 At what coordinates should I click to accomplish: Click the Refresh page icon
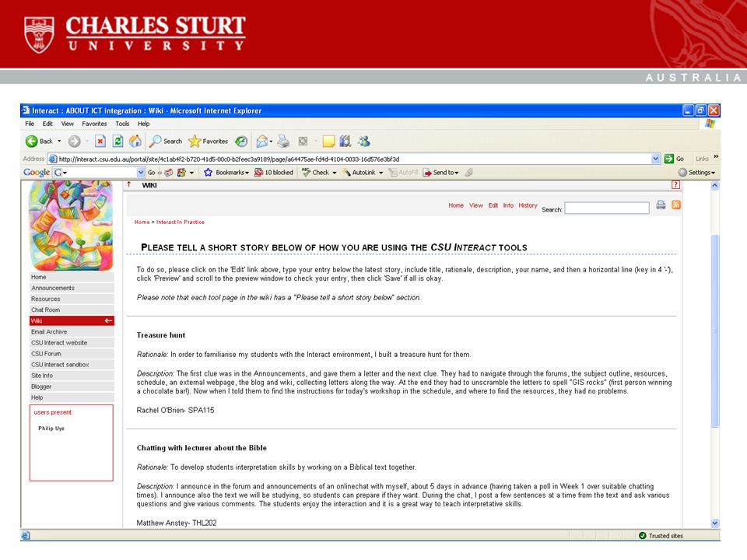(x=117, y=141)
